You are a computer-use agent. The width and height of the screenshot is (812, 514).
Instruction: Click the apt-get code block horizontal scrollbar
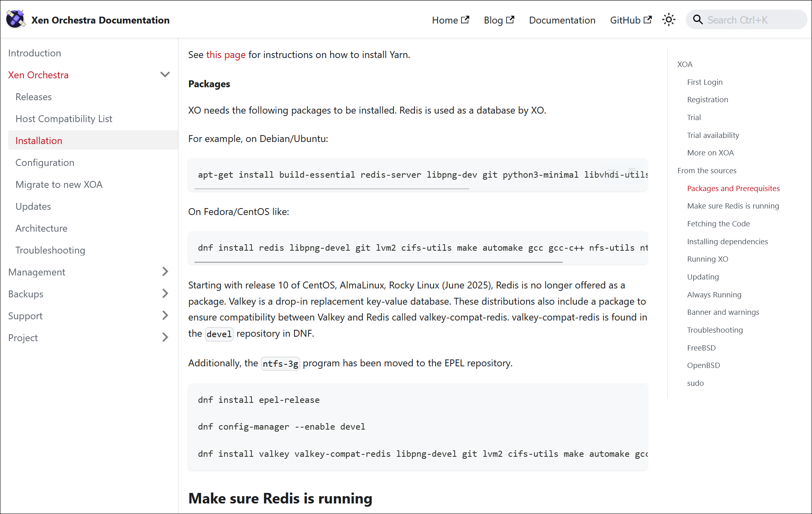pos(331,189)
